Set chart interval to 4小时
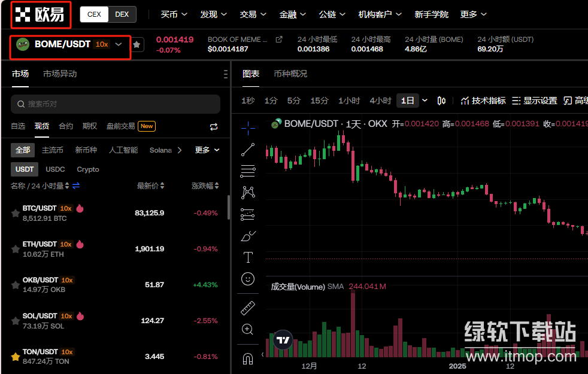This screenshot has height=374, width=588. pyautogui.click(x=380, y=101)
